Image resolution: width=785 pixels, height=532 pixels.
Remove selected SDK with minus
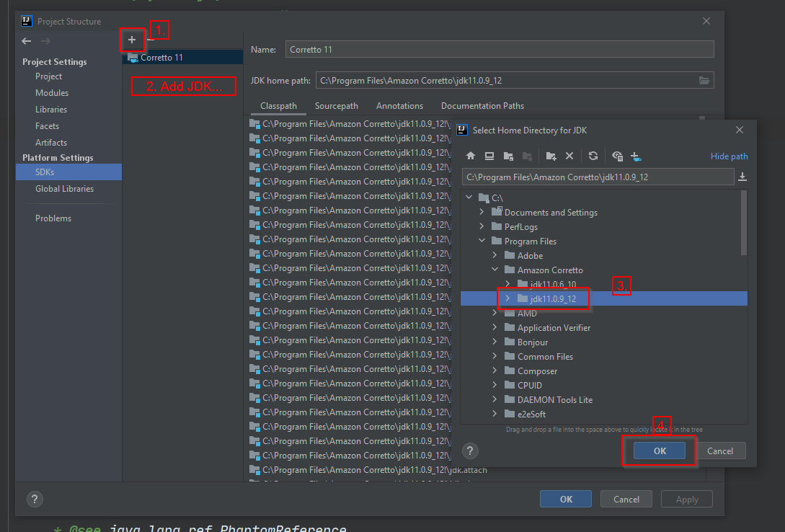[x=150, y=40]
